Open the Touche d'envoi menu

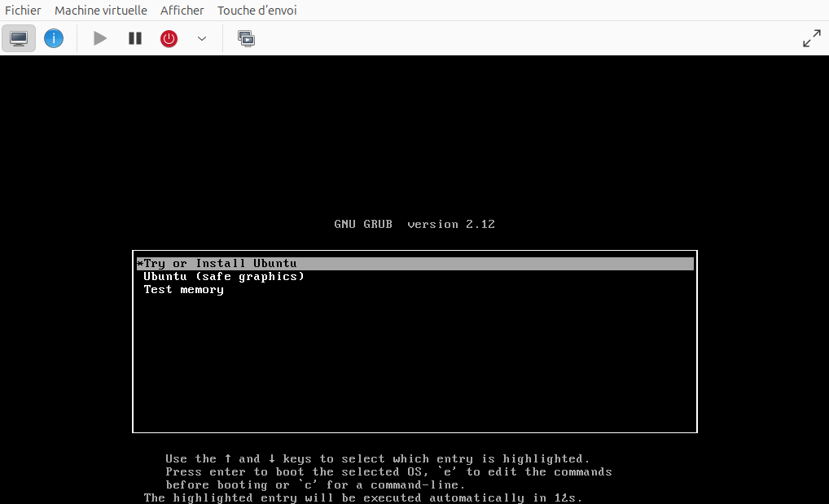(257, 11)
